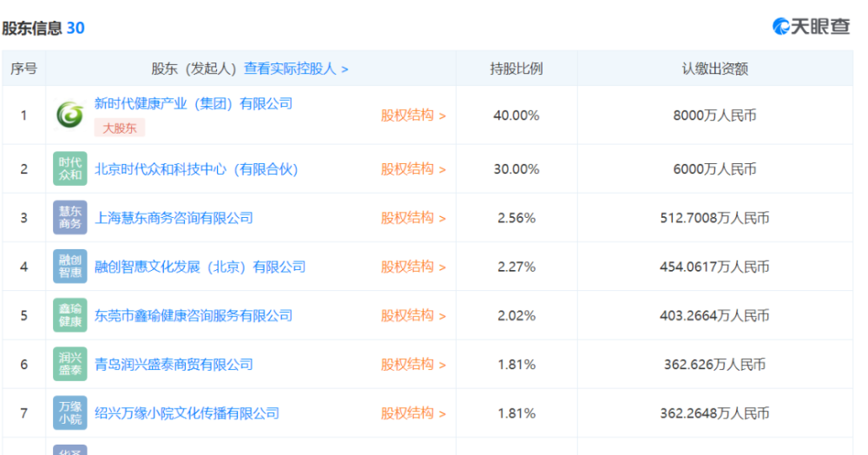868x455 pixels.
Task: Click the 大股东 tag label
Action: 120,128
